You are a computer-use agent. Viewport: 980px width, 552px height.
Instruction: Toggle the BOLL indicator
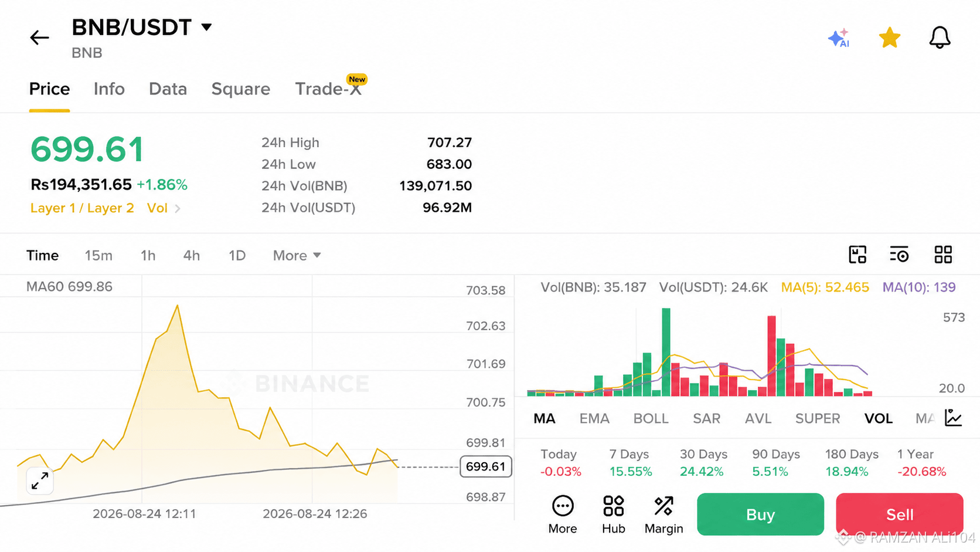pyautogui.click(x=651, y=418)
